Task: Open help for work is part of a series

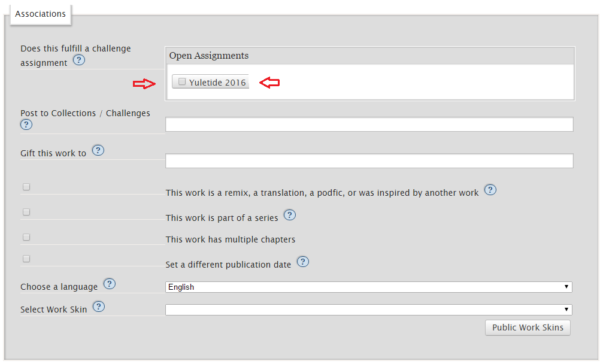Action: [290, 215]
